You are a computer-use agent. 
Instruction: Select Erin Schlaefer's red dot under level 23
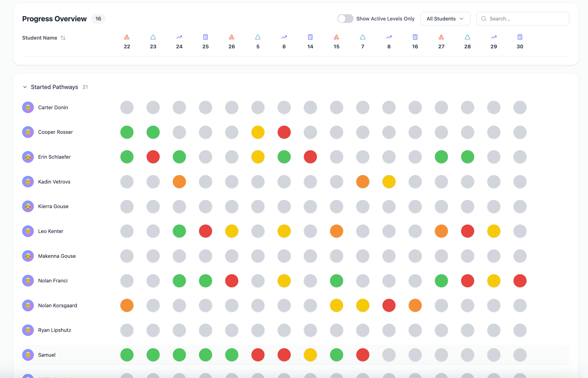pyautogui.click(x=153, y=157)
